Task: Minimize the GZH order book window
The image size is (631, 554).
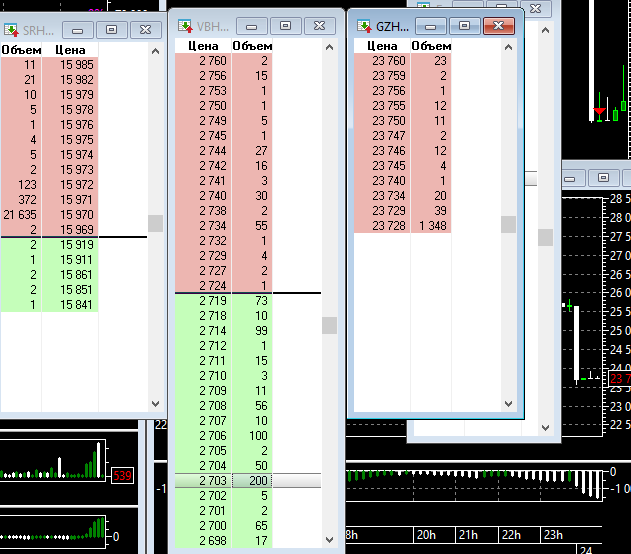Action: click(x=431, y=26)
